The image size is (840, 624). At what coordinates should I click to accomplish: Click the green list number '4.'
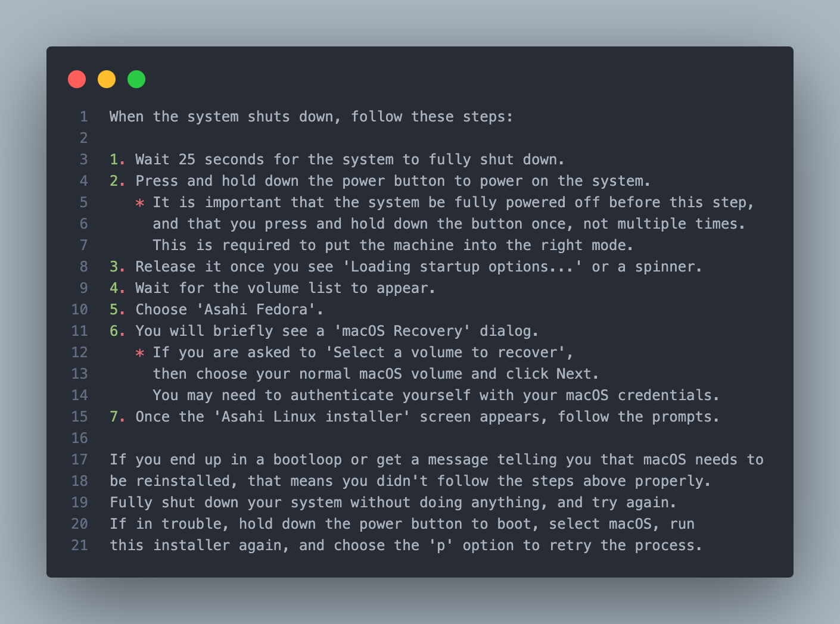117,288
